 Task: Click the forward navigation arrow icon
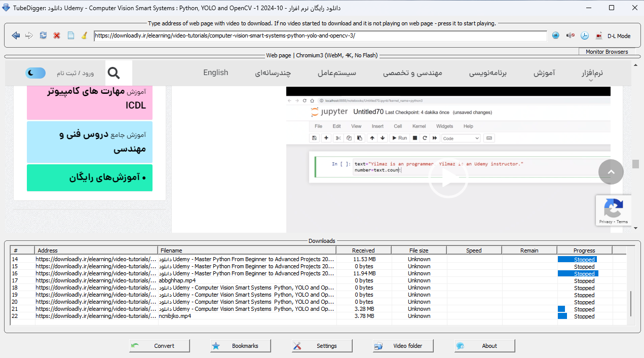coord(29,35)
